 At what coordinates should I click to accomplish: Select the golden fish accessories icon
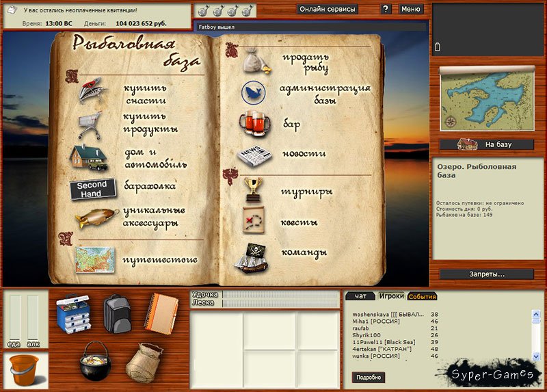click(96, 218)
